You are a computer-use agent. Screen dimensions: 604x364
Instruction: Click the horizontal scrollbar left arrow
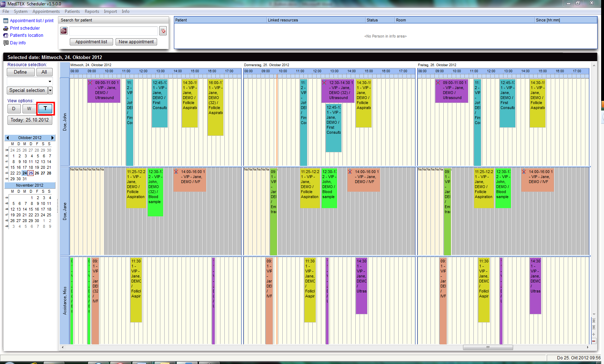pos(63,347)
